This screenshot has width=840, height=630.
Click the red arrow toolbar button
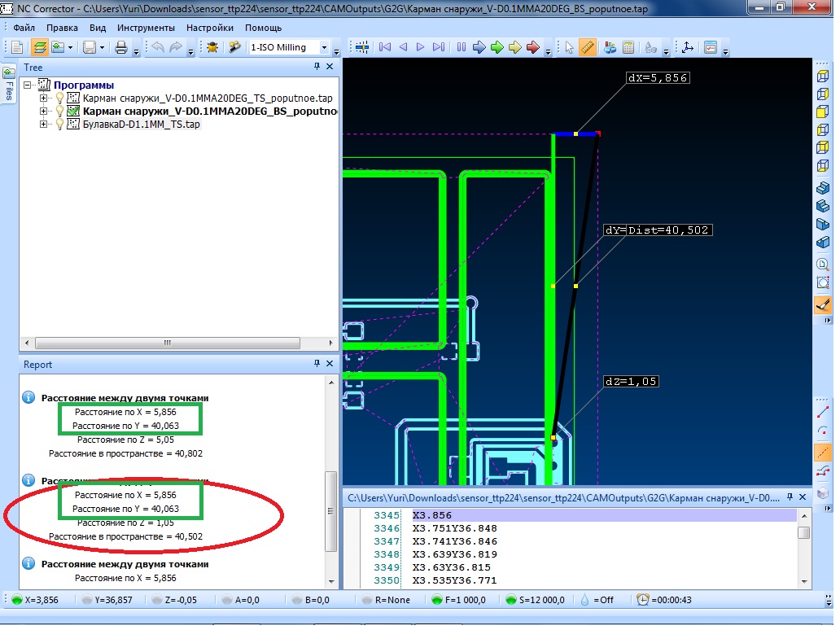pos(533,48)
